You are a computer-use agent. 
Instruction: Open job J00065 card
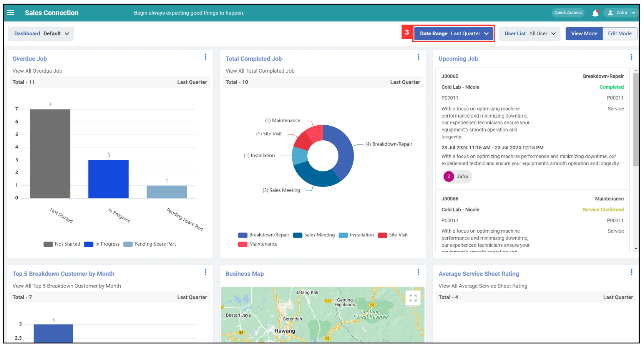pos(532,128)
